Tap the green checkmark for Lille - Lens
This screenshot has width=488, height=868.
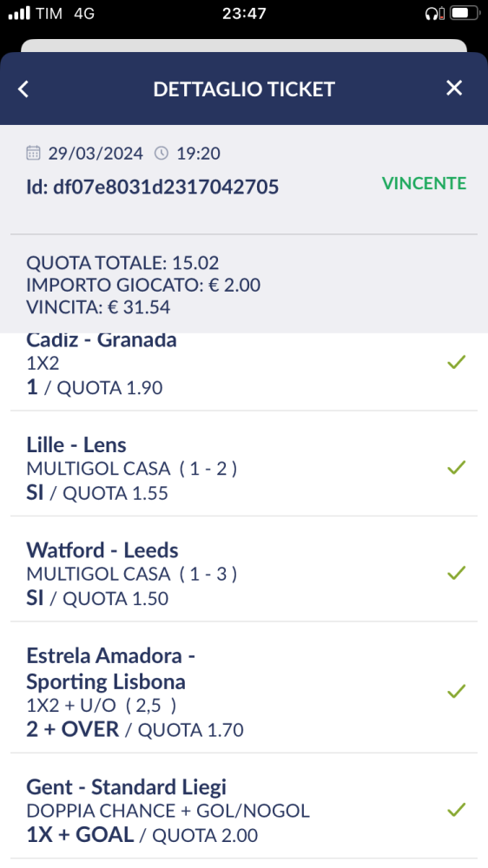(457, 468)
